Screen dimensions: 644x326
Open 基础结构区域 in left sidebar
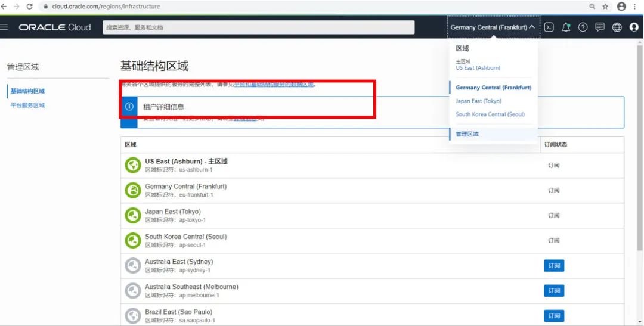(x=27, y=91)
